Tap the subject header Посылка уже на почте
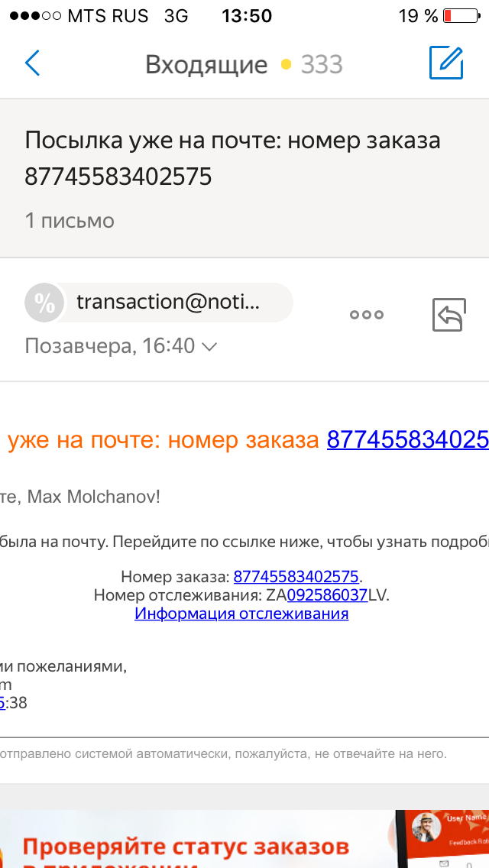This screenshot has height=868, width=489. click(x=232, y=158)
